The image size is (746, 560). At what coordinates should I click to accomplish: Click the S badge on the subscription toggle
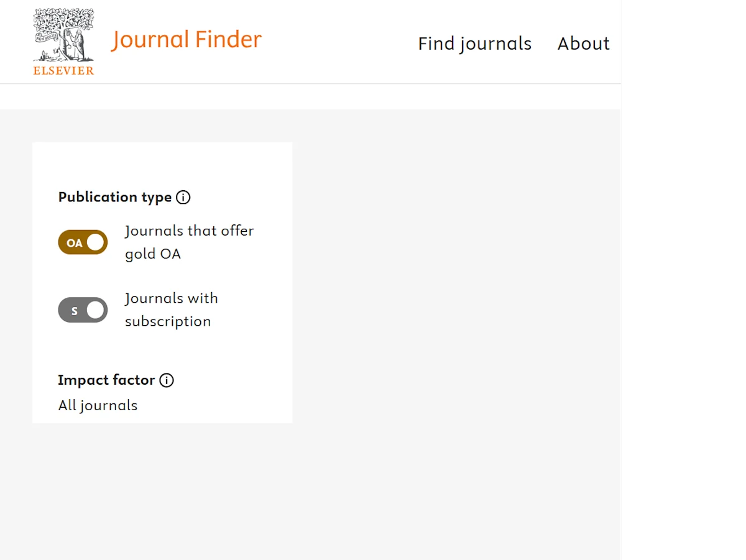pyautogui.click(x=74, y=310)
